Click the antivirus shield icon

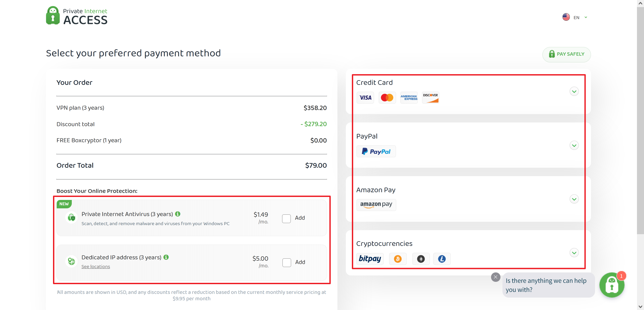tap(71, 218)
